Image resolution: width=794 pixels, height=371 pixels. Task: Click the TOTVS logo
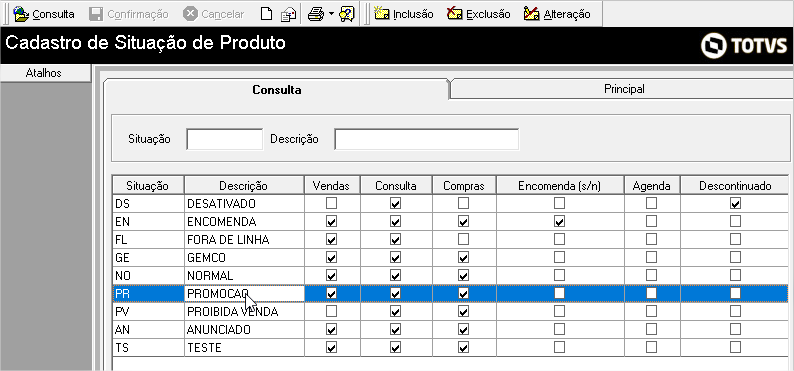click(x=744, y=46)
